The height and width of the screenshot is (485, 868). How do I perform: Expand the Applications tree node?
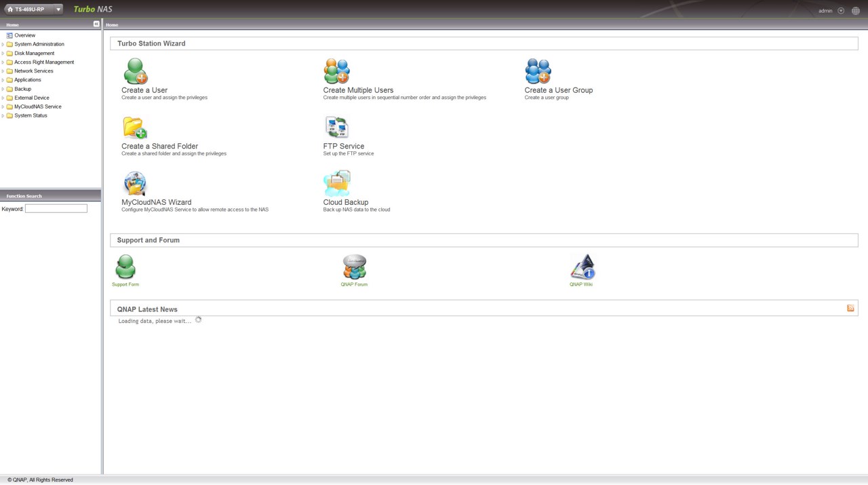[3, 80]
